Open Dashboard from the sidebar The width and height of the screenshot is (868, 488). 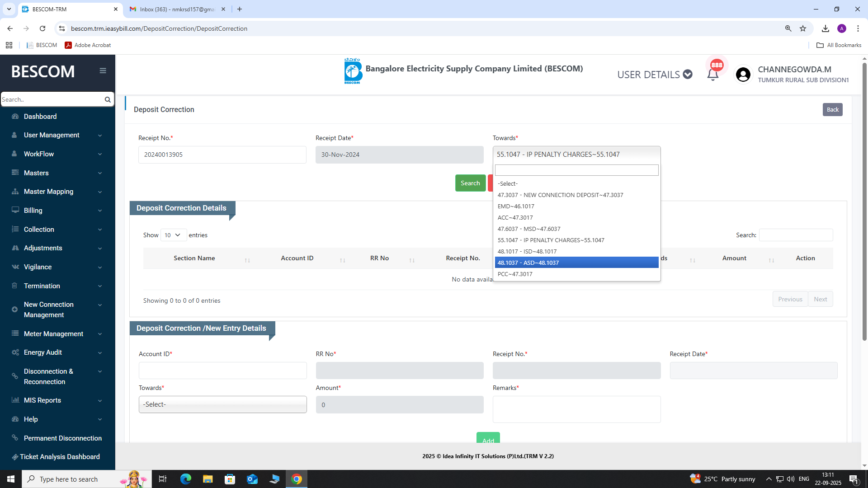(x=40, y=117)
